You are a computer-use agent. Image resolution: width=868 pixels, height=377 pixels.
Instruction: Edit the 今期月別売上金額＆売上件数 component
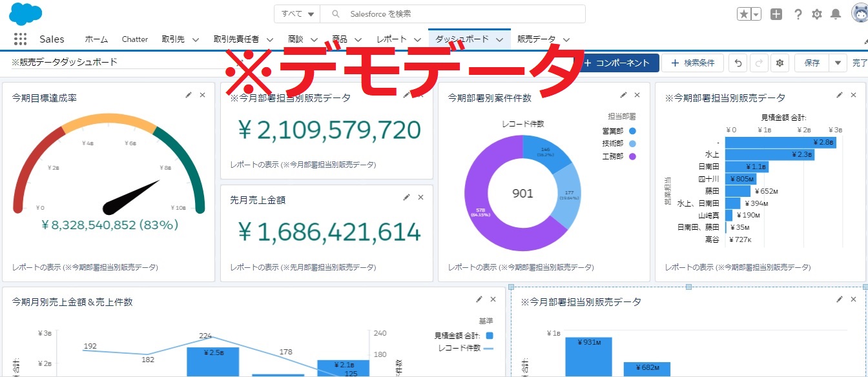pos(479,299)
